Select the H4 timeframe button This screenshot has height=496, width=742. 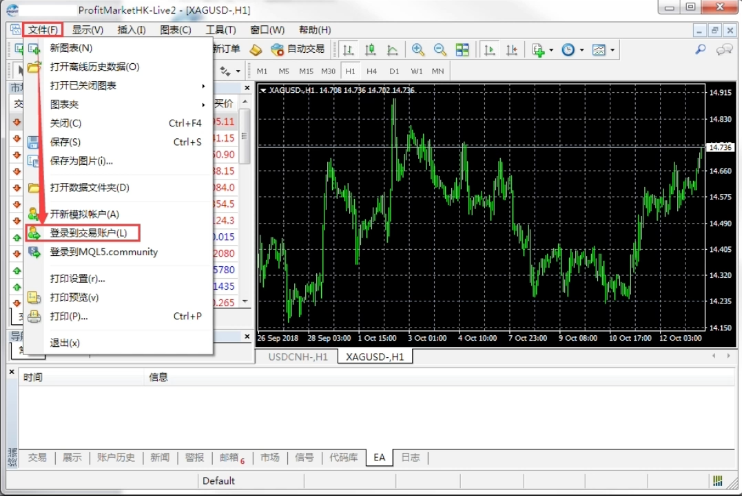(371, 71)
